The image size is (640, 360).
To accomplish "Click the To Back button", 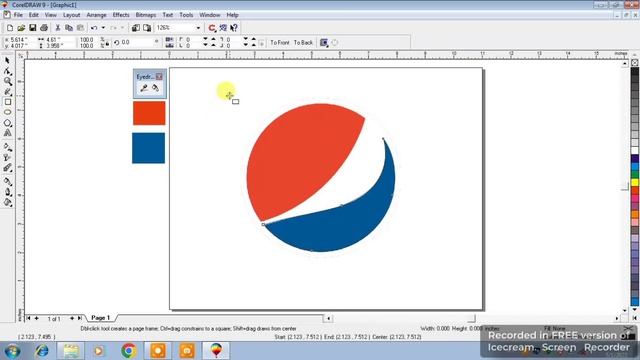I will 303,42.
